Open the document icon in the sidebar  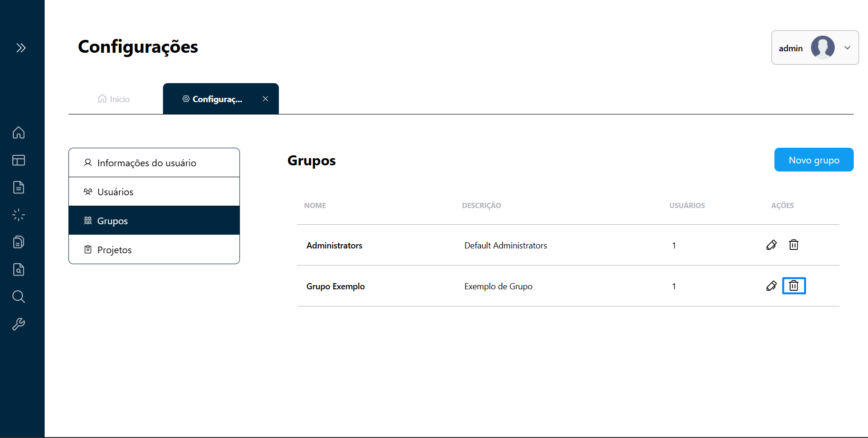tap(19, 188)
